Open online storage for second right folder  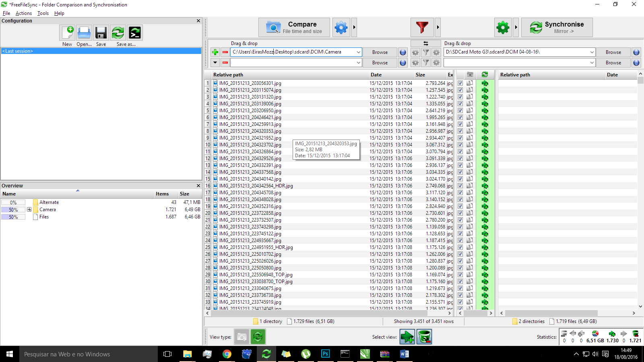636,62
